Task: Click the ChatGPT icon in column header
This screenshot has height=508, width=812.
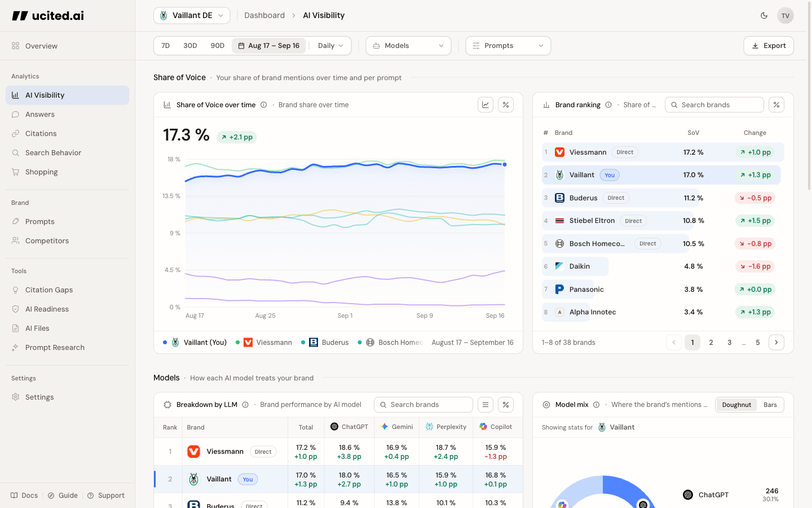Action: [334, 427]
